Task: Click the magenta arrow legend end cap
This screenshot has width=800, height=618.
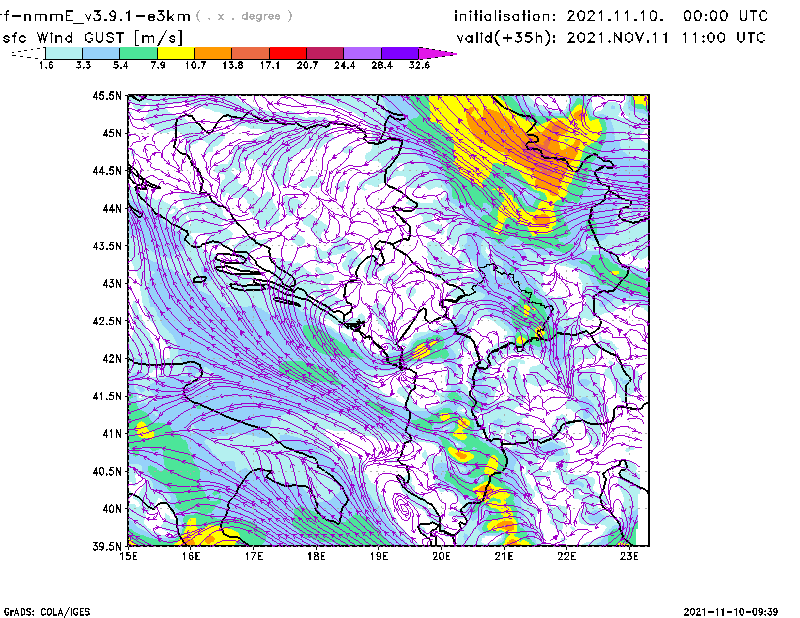Action: click(437, 53)
